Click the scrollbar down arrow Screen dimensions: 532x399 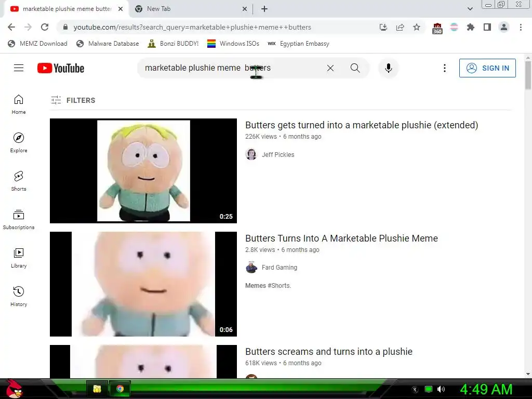[x=528, y=374]
